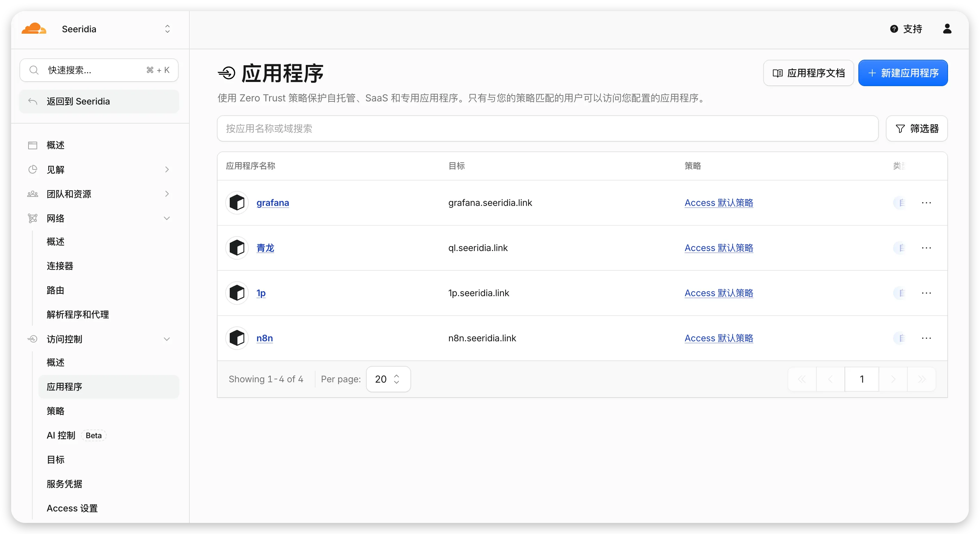Open the Seeridia account switcher chevrons
Screen dimensions: 980x534
click(x=168, y=29)
